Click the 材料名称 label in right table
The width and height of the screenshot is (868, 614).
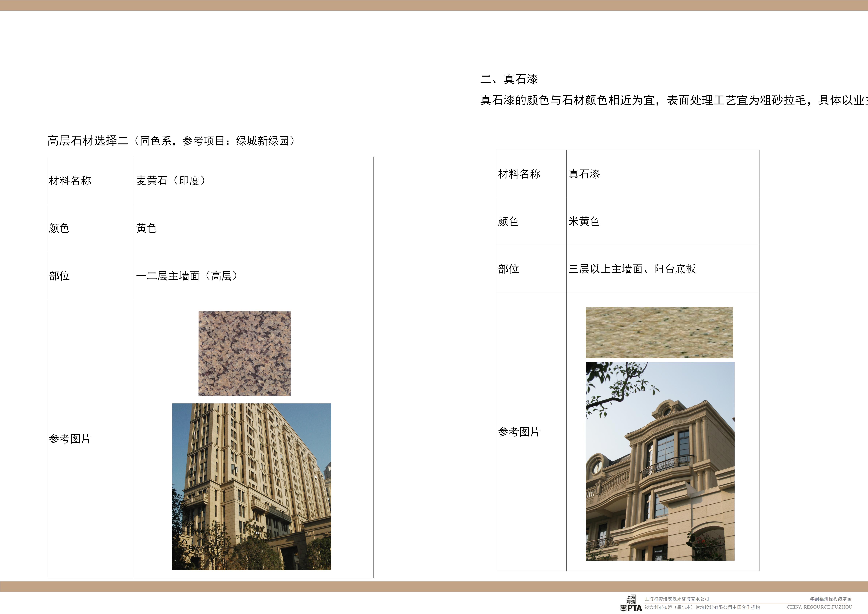pos(519,174)
